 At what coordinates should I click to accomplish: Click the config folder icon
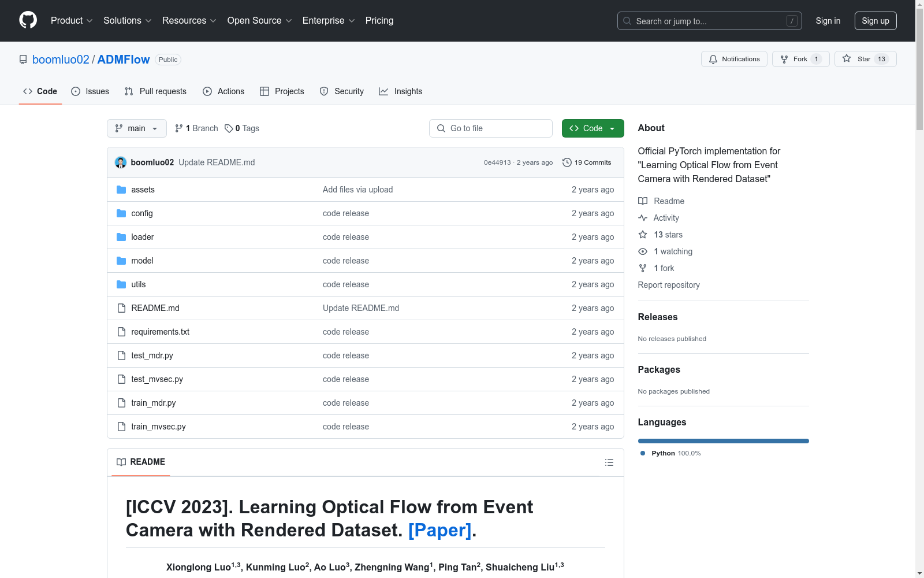pyautogui.click(x=121, y=213)
